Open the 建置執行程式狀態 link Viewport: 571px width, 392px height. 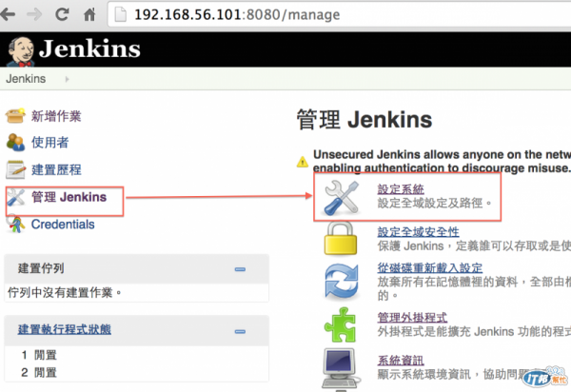(x=65, y=329)
